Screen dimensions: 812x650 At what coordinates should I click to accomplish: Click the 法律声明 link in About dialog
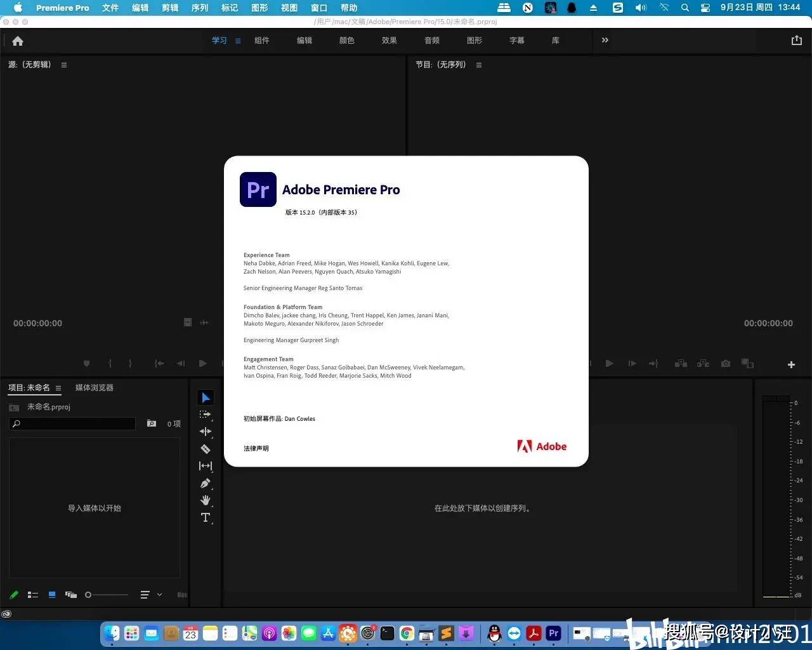tap(256, 448)
